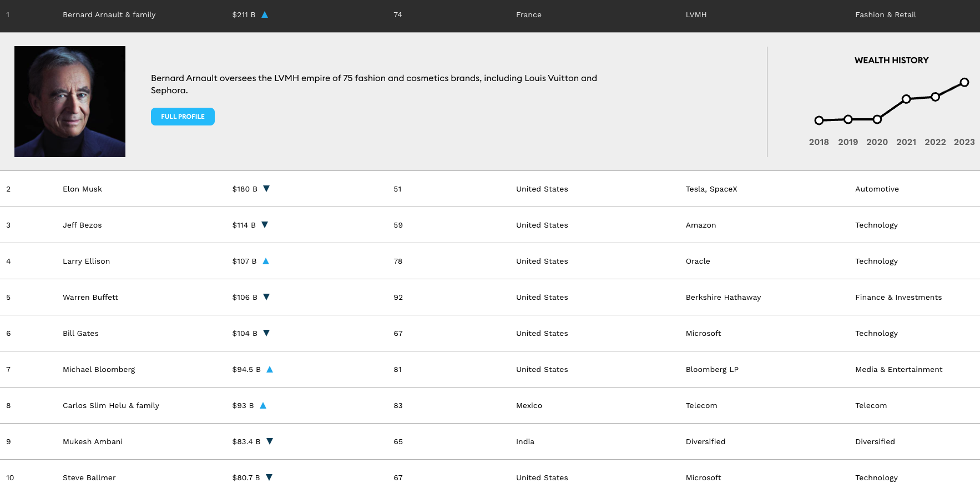Click the down arrow beside Warren Buffett's $106 B
The width and height of the screenshot is (980, 488).
point(266,297)
